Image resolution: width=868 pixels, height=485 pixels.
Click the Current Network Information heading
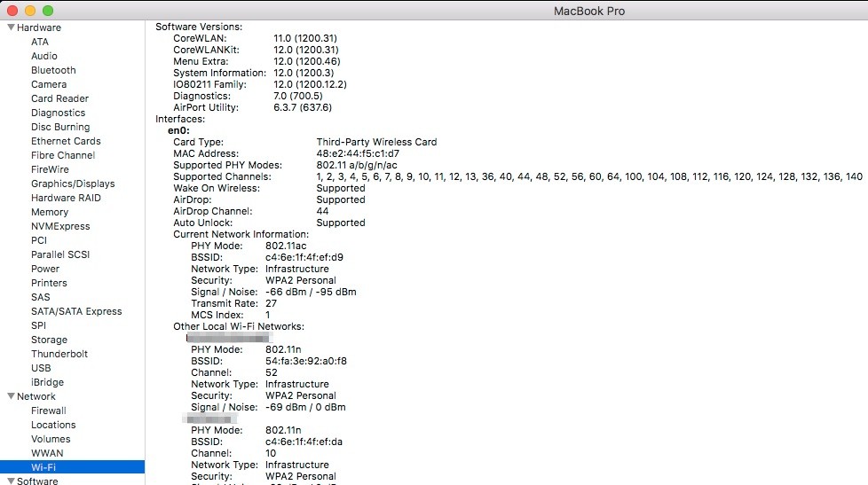click(x=241, y=234)
